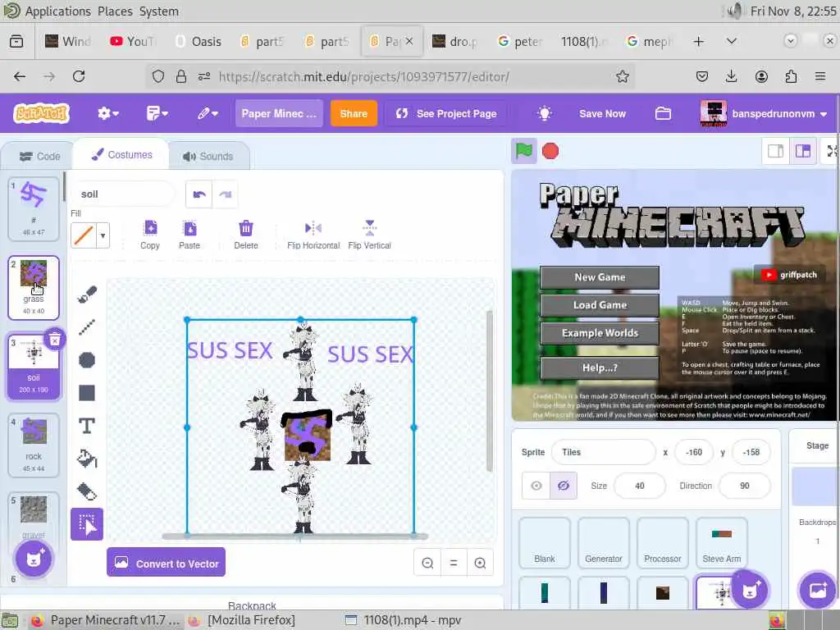This screenshot has height=630, width=840.
Task: Open the File menu dropdown
Action: [x=157, y=113]
